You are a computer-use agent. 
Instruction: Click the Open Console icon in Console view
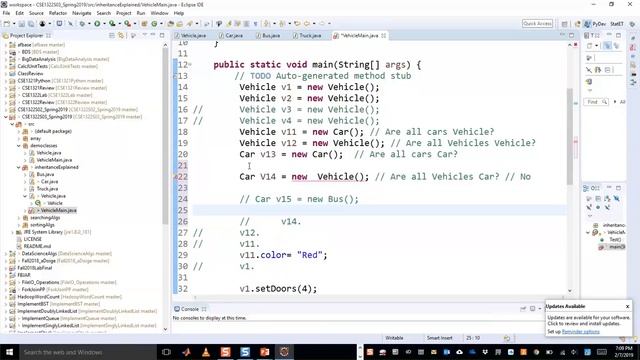tap(533, 309)
